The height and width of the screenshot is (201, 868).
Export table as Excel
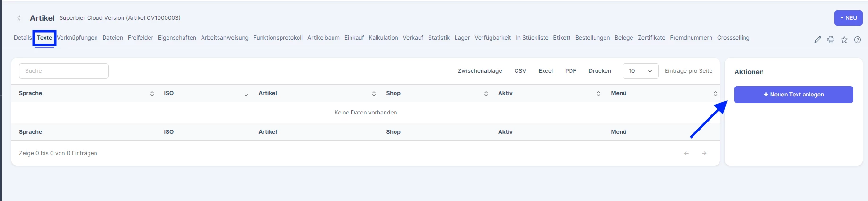(x=545, y=71)
